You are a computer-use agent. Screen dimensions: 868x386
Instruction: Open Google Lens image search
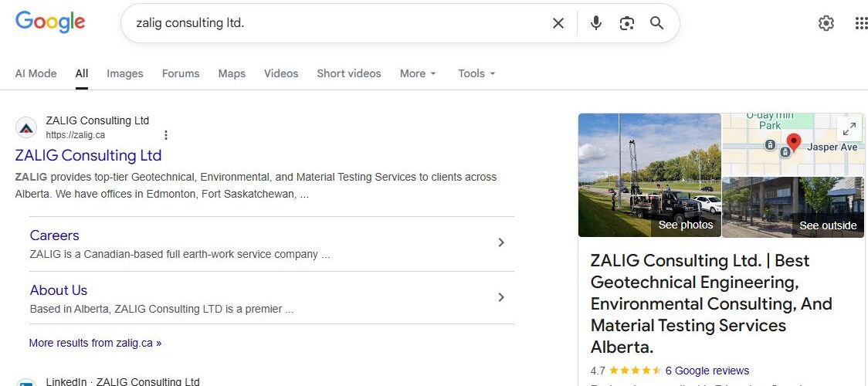(x=626, y=23)
